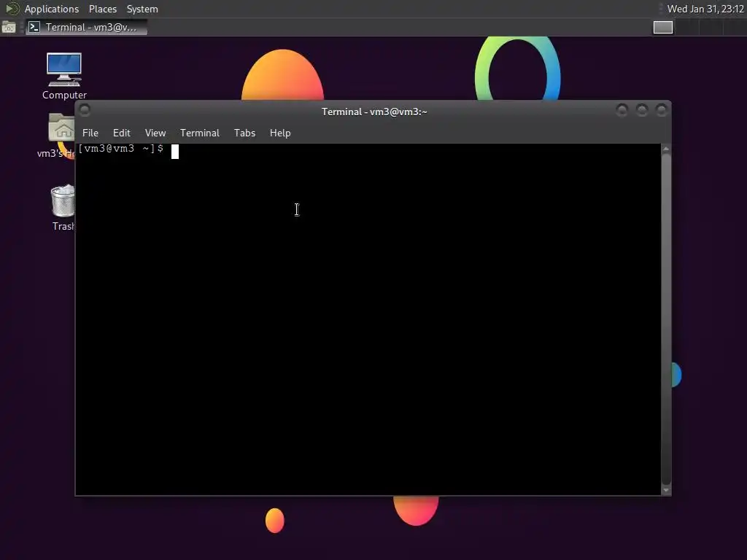
Task: Close the Terminal window
Action: 661,111
